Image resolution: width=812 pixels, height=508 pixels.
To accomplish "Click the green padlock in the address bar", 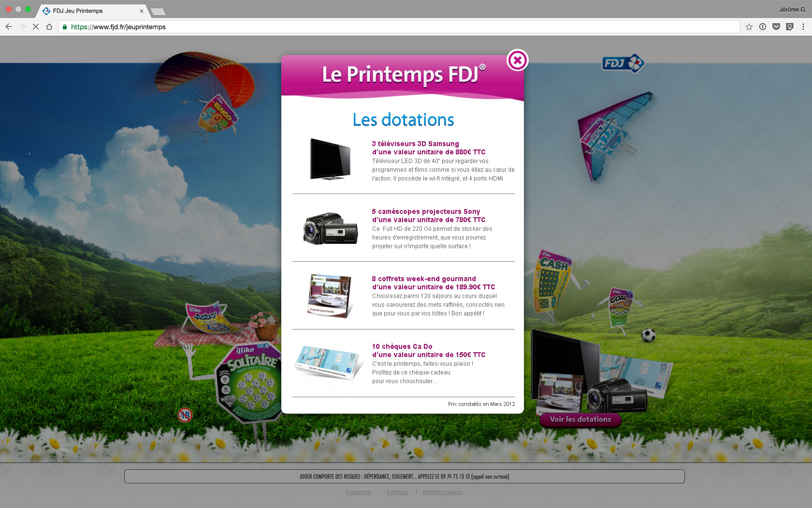I will [x=65, y=27].
